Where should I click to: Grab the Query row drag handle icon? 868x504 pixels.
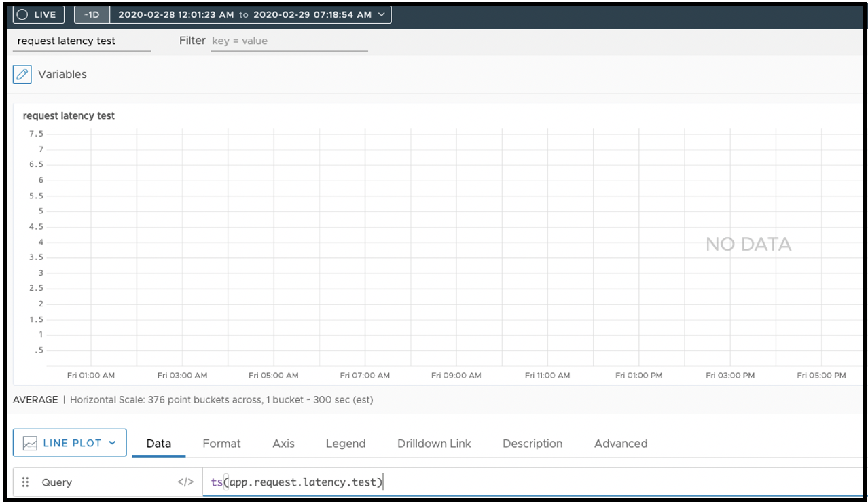(x=25, y=482)
